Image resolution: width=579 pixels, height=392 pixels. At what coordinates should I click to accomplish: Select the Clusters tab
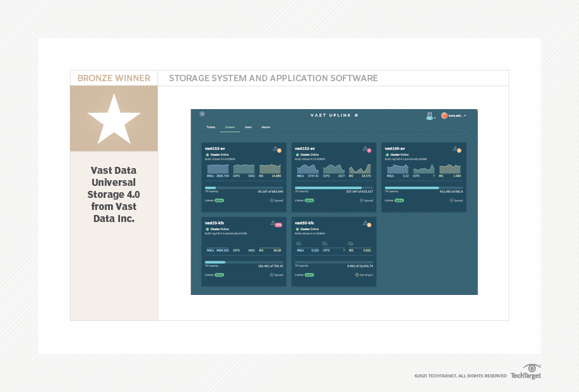[x=230, y=127]
